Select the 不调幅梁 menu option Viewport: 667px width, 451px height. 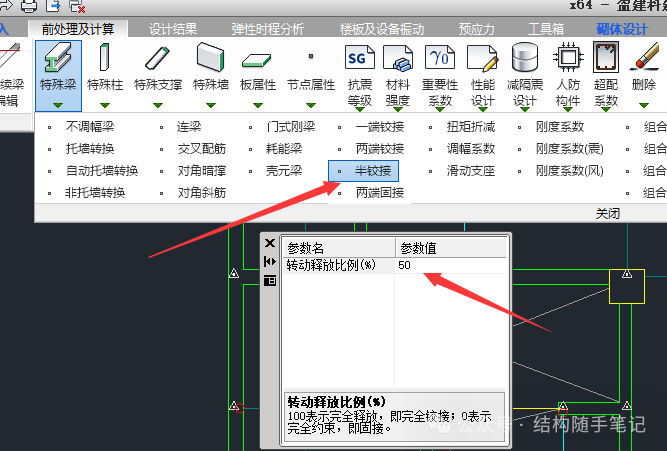point(90,127)
